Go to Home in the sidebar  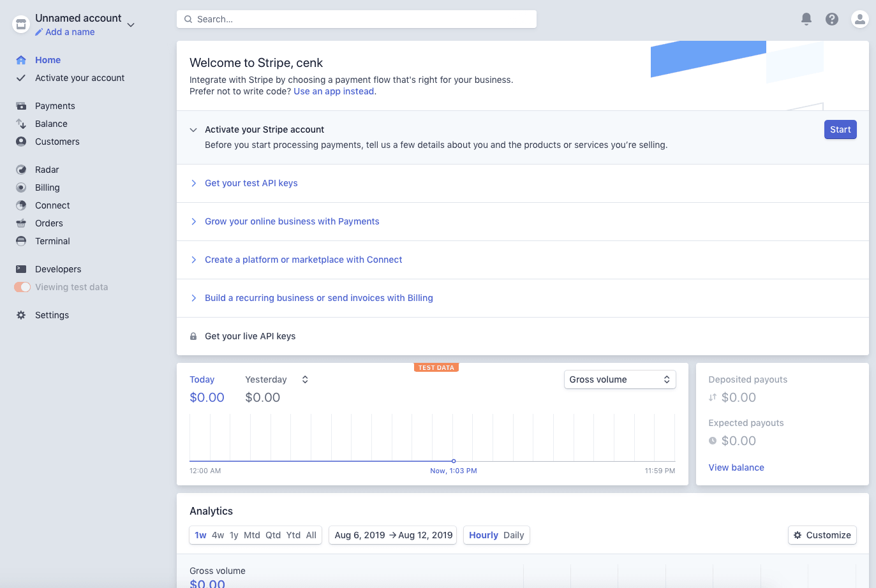(x=48, y=60)
